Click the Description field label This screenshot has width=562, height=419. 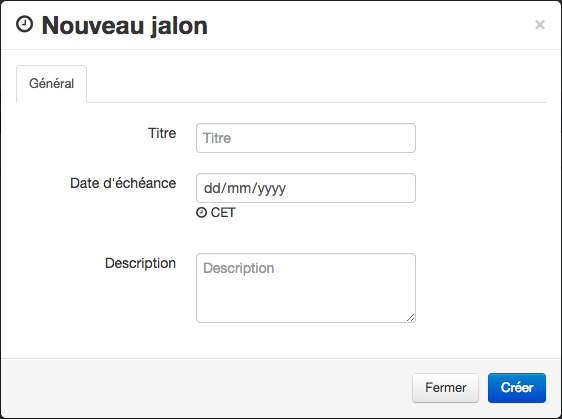140,263
